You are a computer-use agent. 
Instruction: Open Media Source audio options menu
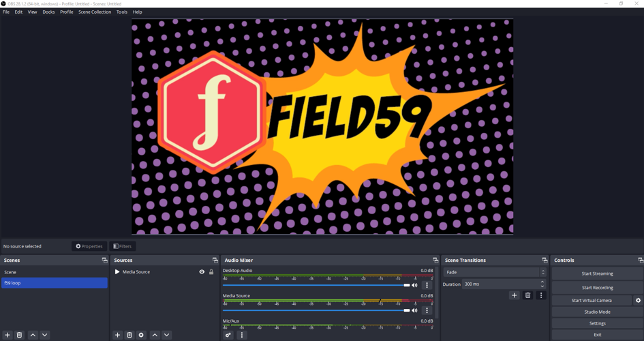coord(427,310)
